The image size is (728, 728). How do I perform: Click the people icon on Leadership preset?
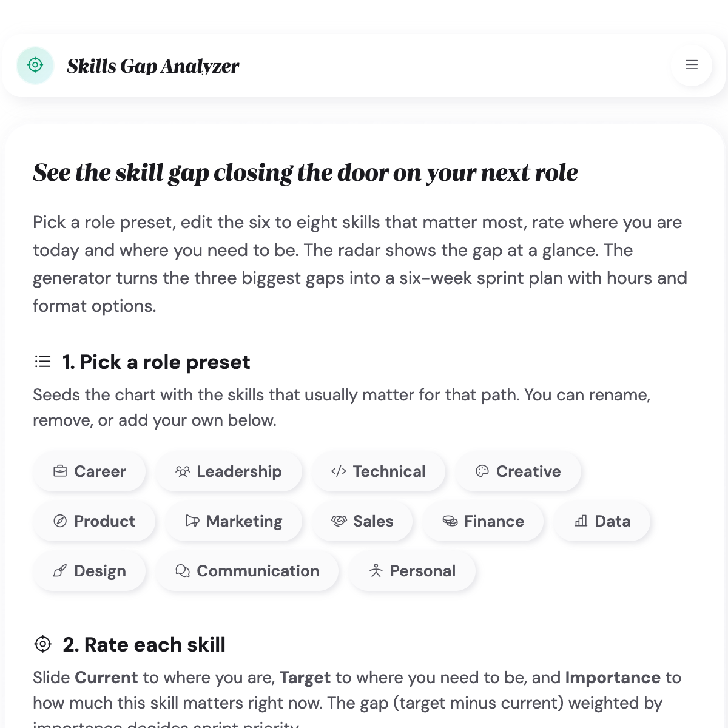[183, 471]
